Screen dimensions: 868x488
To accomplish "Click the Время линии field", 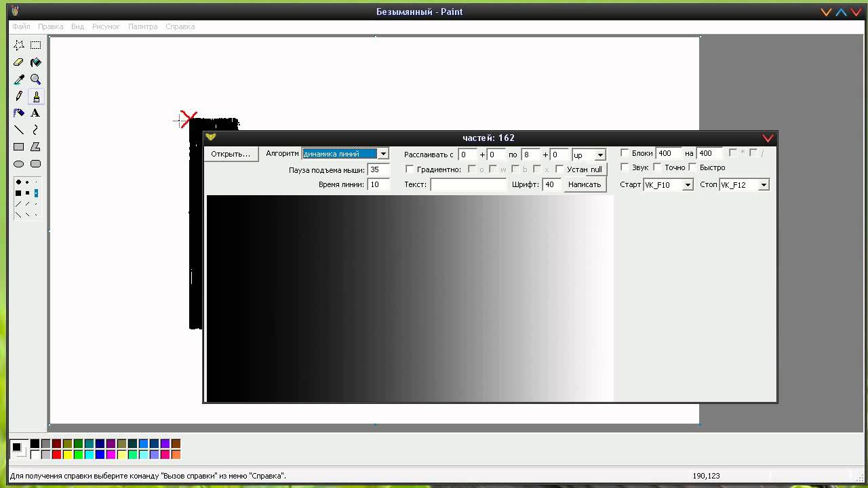I will (x=378, y=184).
